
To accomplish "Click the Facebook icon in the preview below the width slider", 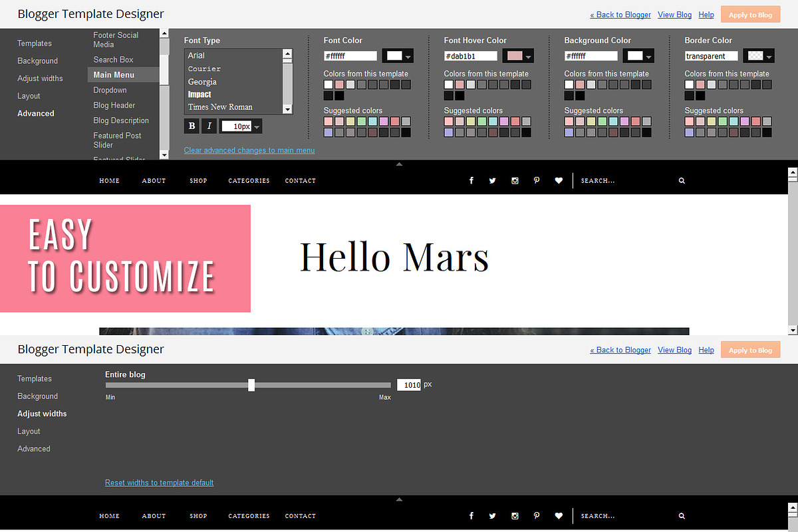I will [471, 515].
